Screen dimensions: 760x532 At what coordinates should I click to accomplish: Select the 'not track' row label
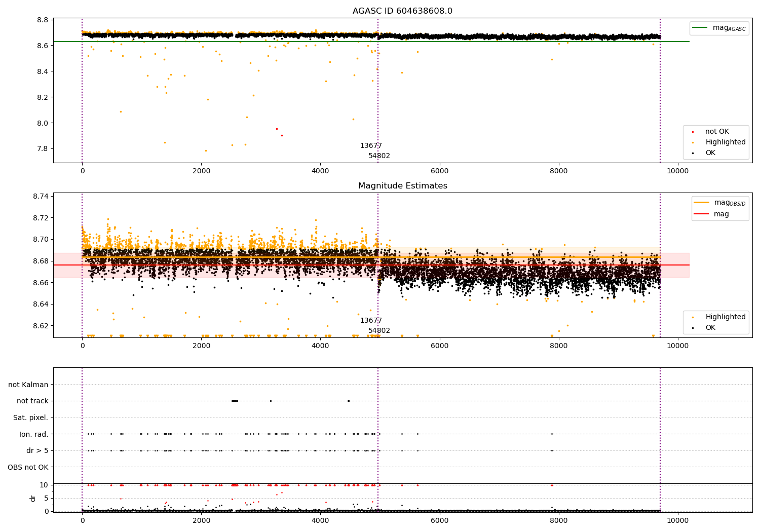[x=32, y=401]
